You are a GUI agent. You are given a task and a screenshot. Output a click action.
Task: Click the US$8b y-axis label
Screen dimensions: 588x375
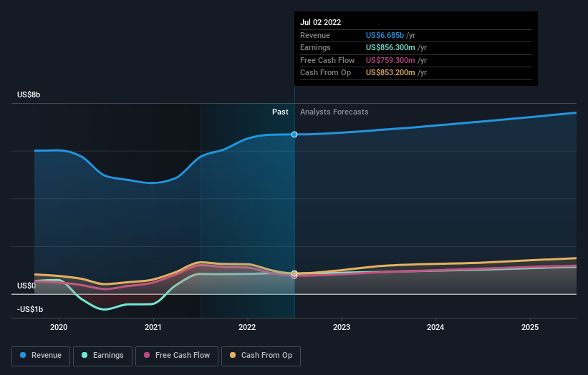click(29, 94)
